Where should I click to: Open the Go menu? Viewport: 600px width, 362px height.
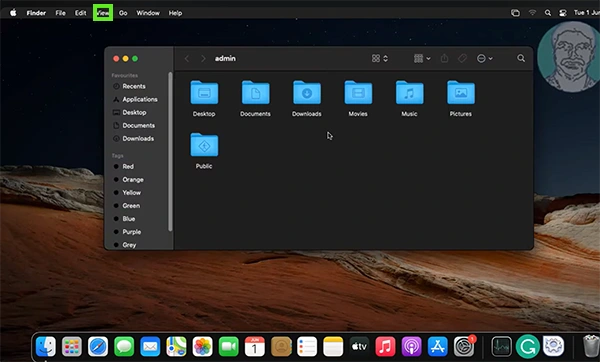tap(123, 13)
